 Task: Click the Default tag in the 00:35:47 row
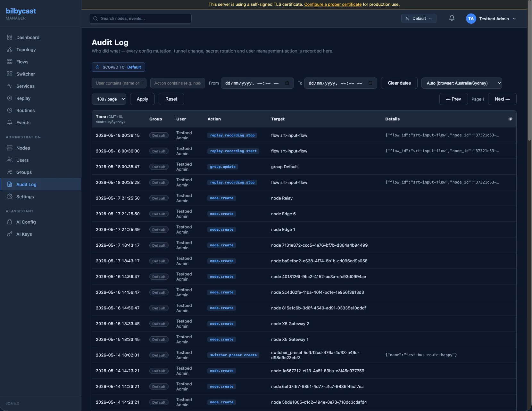coord(159,167)
